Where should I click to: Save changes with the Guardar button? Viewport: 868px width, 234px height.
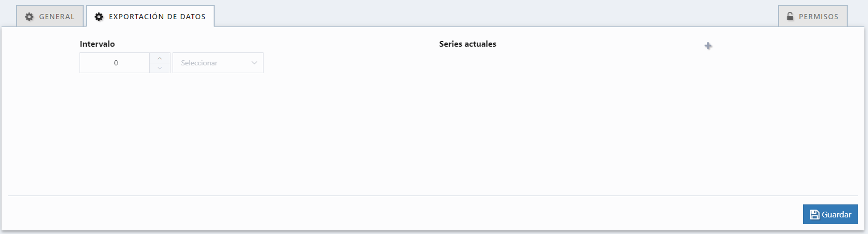click(x=830, y=215)
